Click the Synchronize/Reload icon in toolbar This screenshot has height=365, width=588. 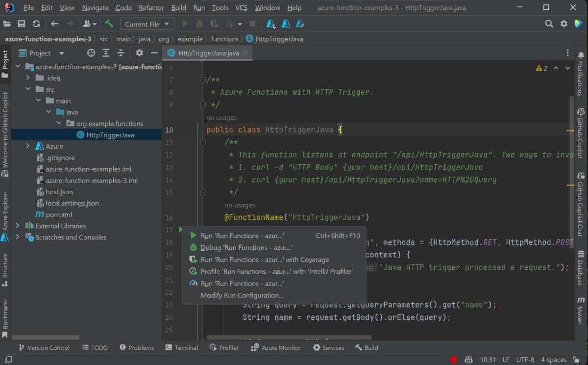pos(36,24)
